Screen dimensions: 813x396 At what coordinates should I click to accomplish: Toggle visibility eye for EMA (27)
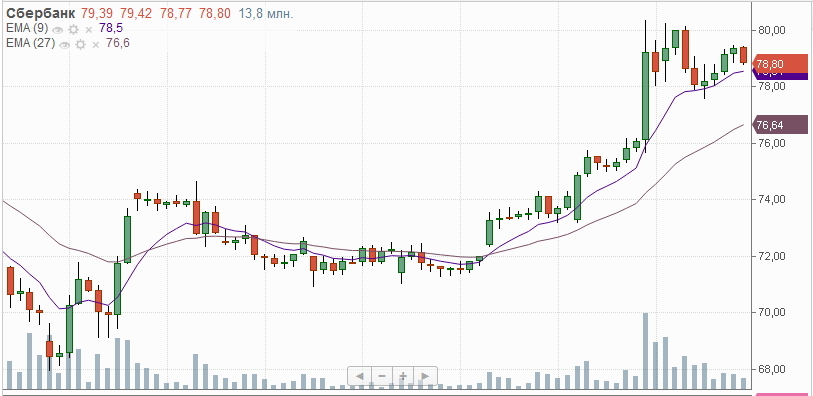64,45
